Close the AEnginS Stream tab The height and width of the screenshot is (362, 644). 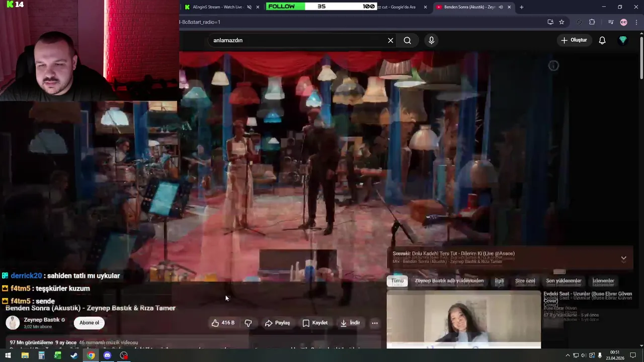tap(258, 7)
